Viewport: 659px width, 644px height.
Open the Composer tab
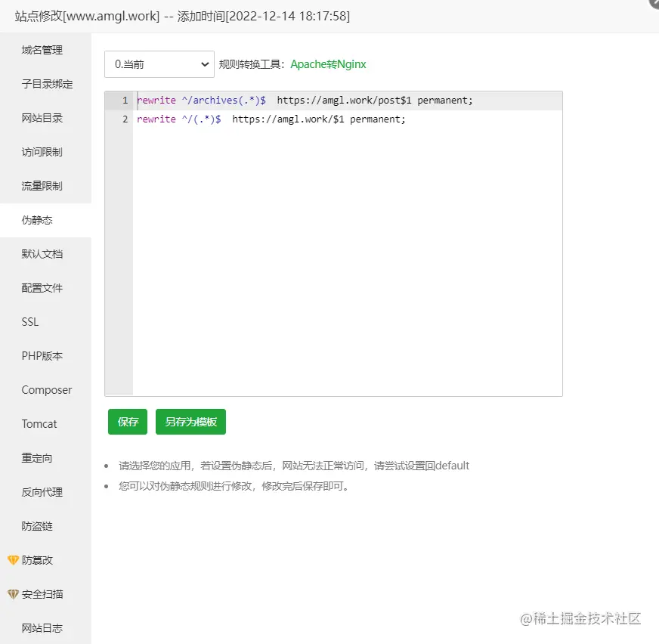click(47, 390)
